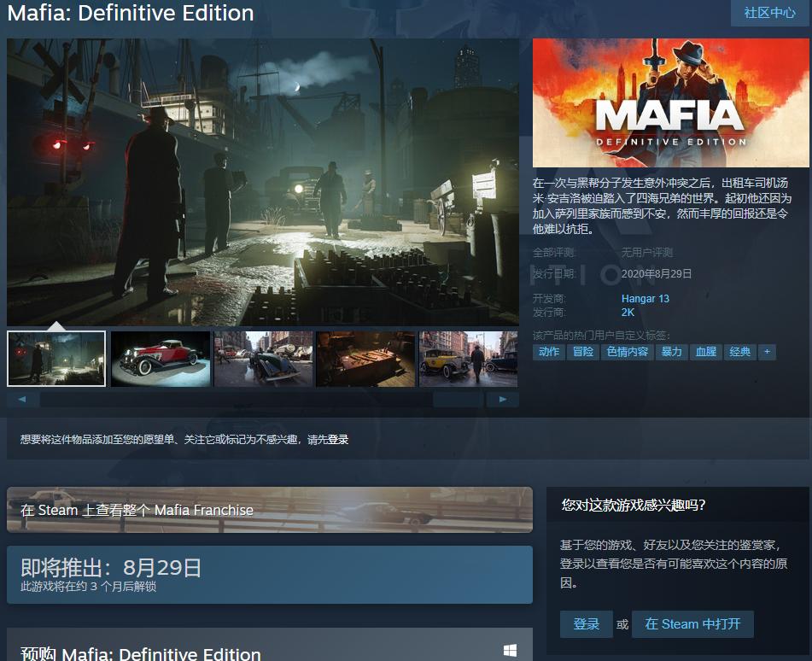The width and height of the screenshot is (812, 661).
Task: Select the 暴力 tag
Action: (672, 352)
